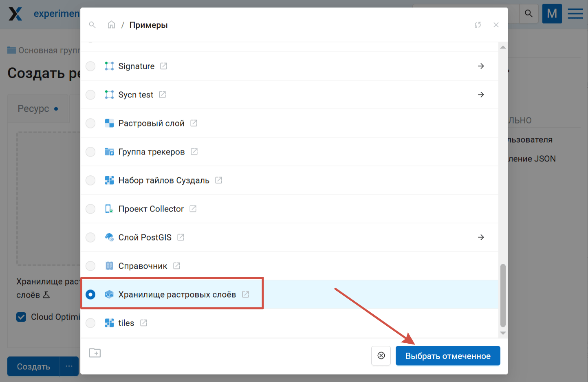Open Слой PostGIS children with arrow
The image size is (588, 382).
click(481, 237)
